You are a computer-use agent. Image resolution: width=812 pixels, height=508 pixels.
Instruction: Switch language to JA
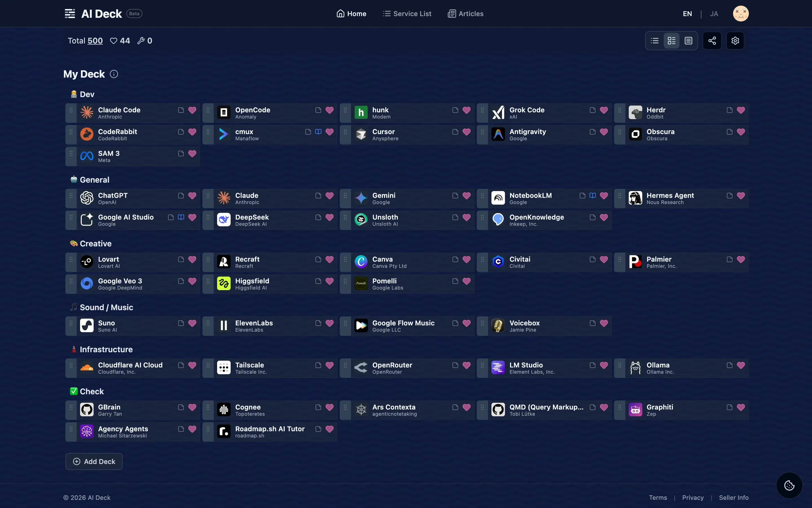(714, 14)
